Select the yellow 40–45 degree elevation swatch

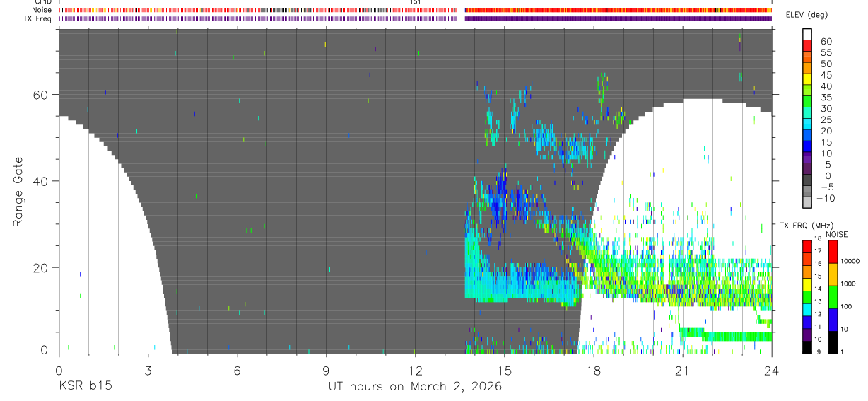(x=809, y=81)
